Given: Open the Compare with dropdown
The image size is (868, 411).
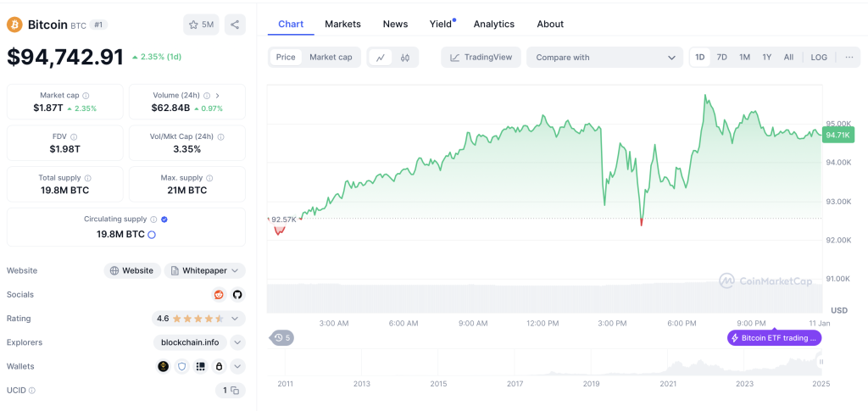Looking at the screenshot, I should click(605, 58).
